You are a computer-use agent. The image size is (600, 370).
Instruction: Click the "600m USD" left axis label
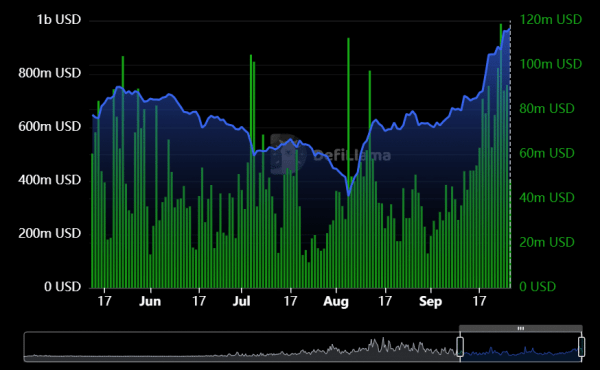pyautogui.click(x=50, y=126)
